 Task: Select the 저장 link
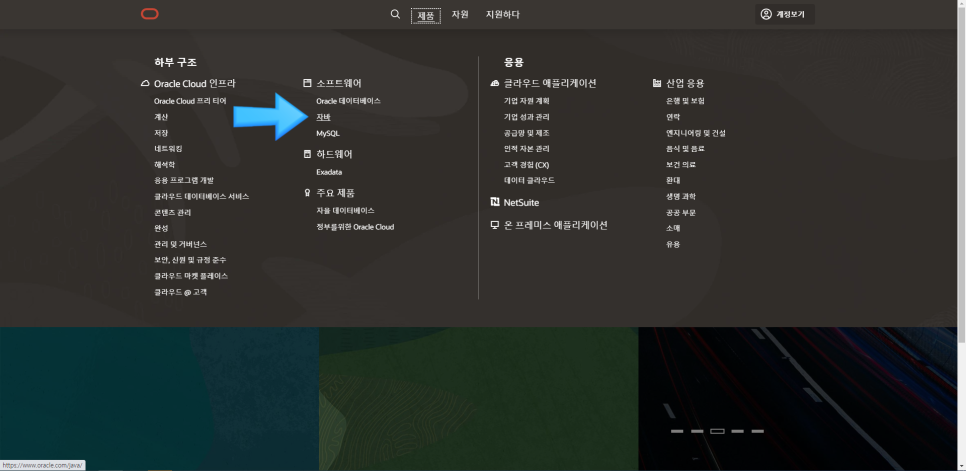coord(161,133)
